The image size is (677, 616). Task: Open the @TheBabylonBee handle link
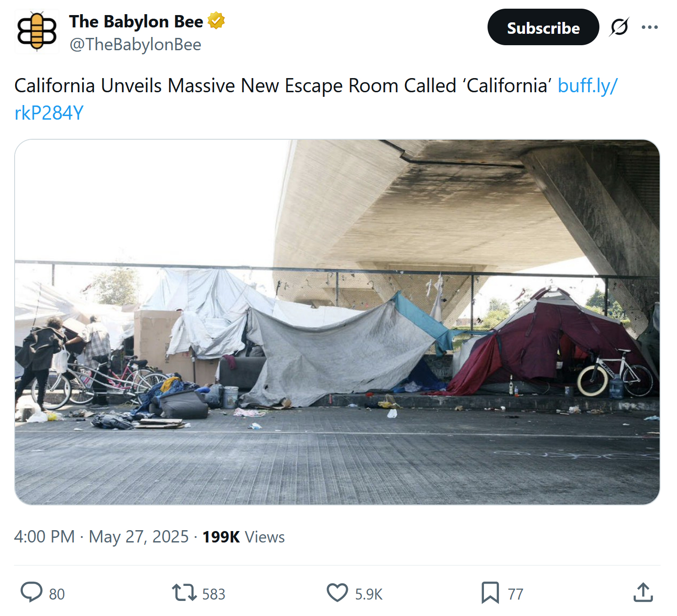(x=135, y=45)
